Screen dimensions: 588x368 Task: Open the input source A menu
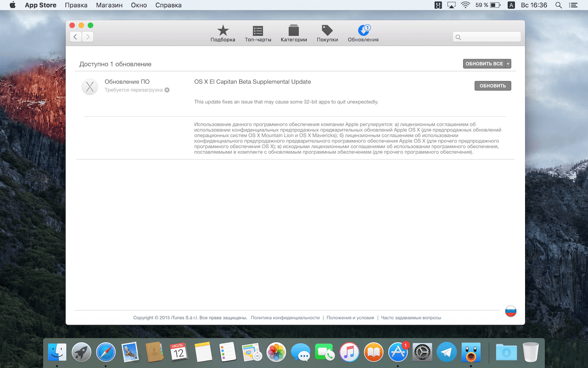tap(511, 5)
